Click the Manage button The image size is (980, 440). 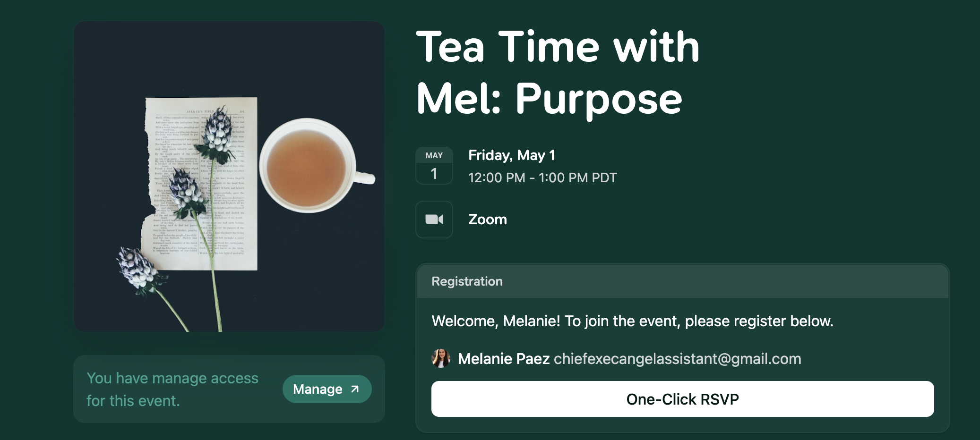pos(327,389)
